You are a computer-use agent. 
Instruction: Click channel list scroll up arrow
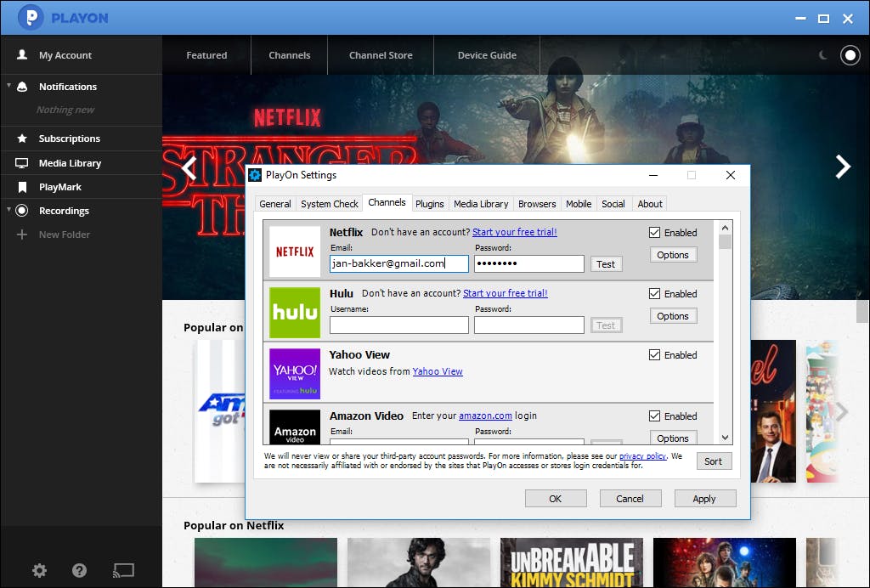[725, 228]
